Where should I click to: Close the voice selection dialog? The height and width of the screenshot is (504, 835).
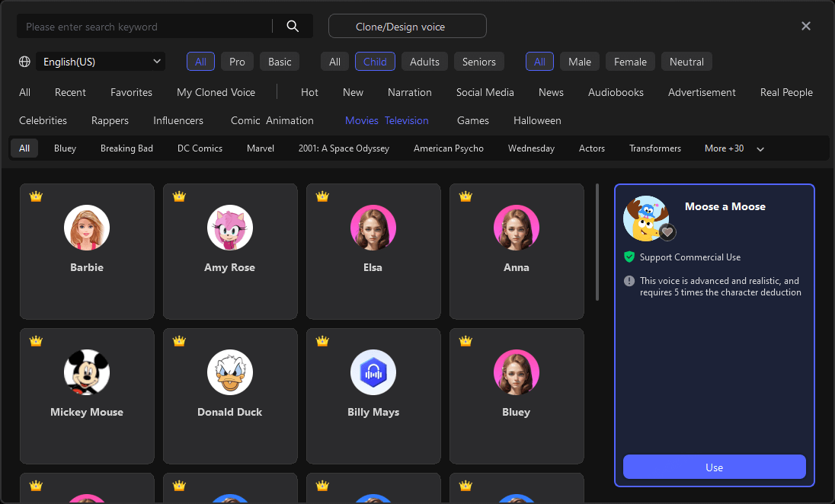(806, 26)
